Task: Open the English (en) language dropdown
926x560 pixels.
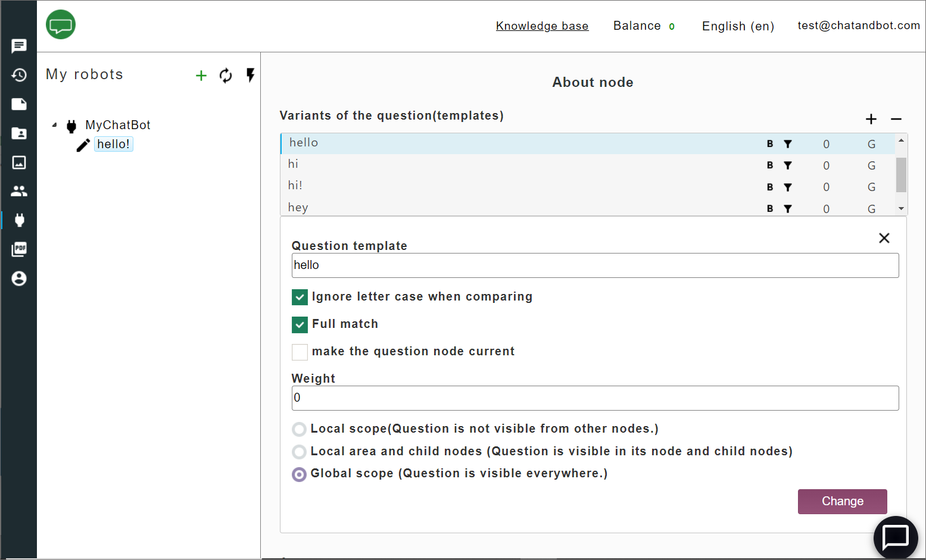Action: pos(738,26)
